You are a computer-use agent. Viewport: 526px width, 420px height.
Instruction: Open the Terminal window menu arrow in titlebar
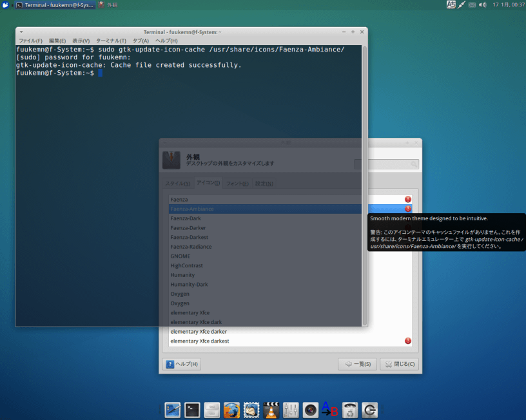[x=21, y=32]
